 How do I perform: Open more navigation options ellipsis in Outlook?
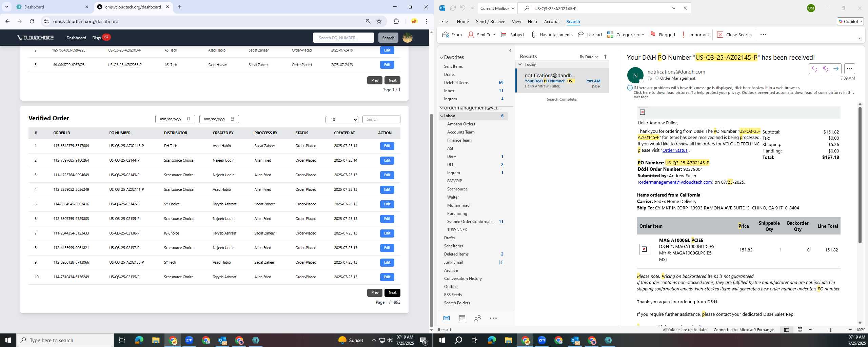click(493, 318)
